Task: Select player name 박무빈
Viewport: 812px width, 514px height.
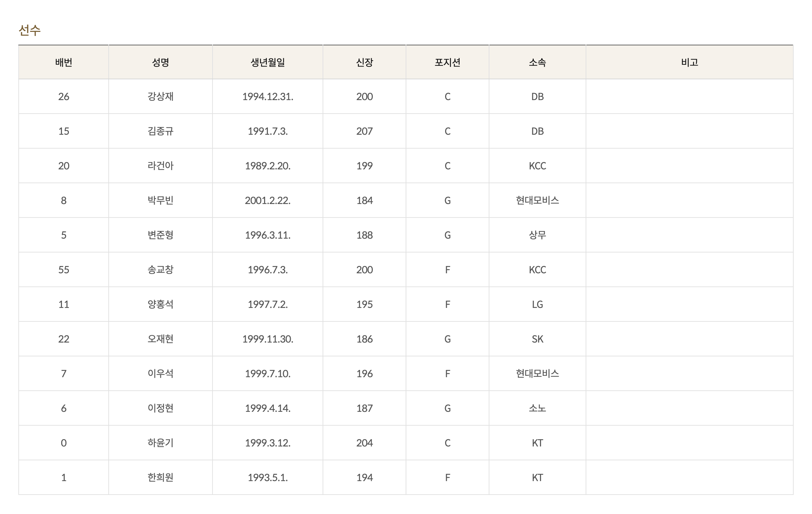Action: (161, 200)
